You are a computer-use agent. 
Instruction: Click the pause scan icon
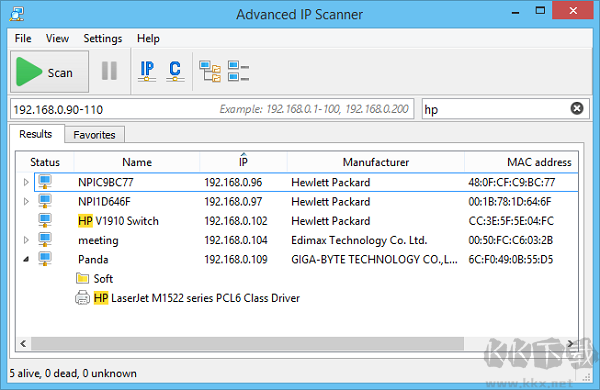click(x=109, y=71)
